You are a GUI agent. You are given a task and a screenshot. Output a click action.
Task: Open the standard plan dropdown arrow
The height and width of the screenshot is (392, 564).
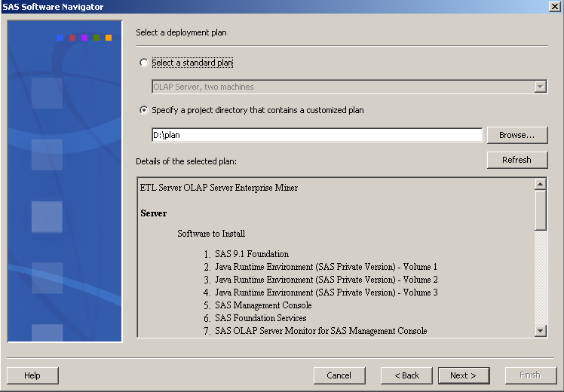pos(541,87)
